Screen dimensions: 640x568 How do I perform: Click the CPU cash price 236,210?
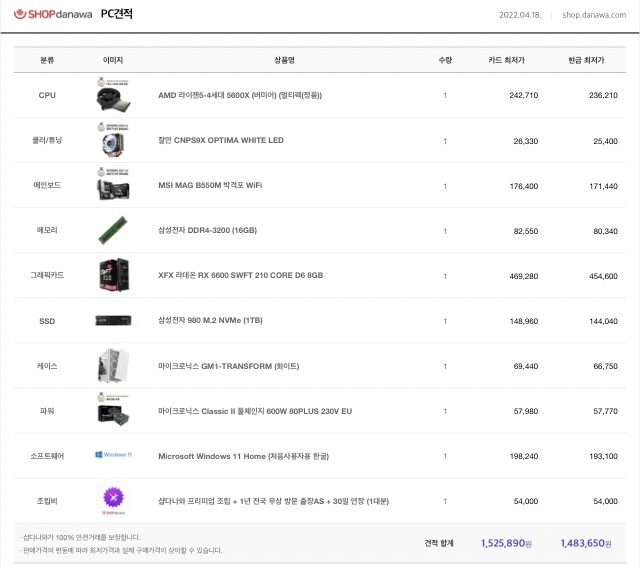coord(603,95)
